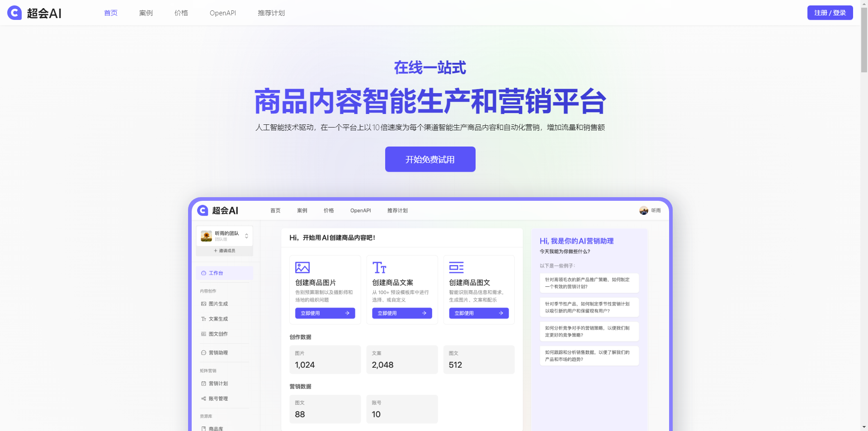Open the 首页 top navigation item

pyautogui.click(x=111, y=13)
